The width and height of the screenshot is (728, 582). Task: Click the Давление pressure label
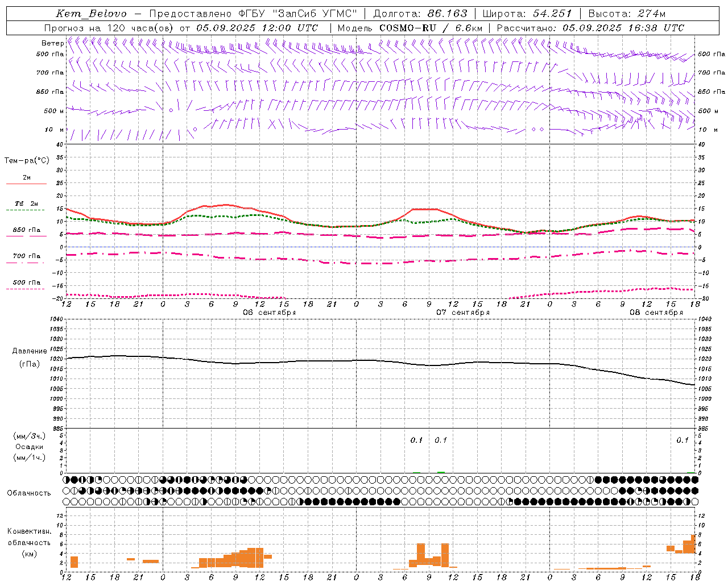[x=30, y=351]
